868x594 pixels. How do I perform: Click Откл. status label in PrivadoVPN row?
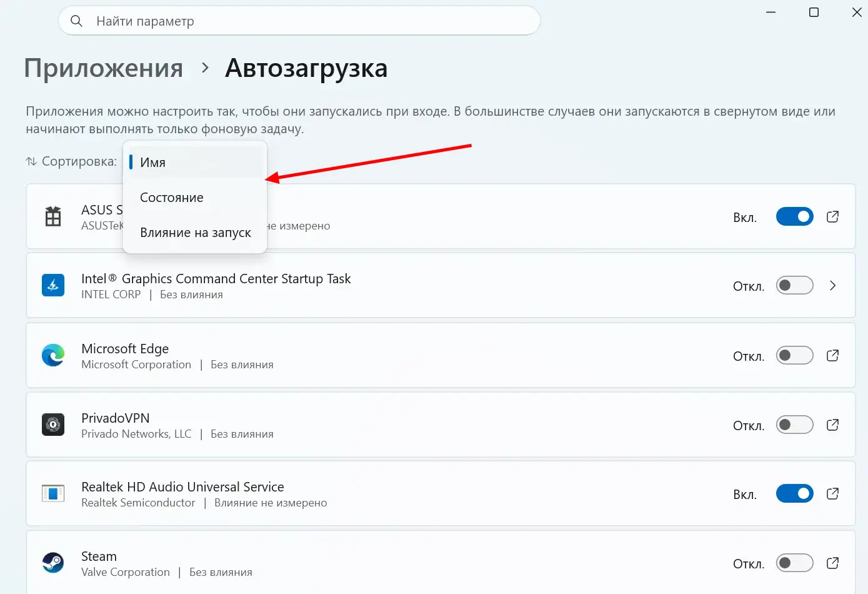749,426
